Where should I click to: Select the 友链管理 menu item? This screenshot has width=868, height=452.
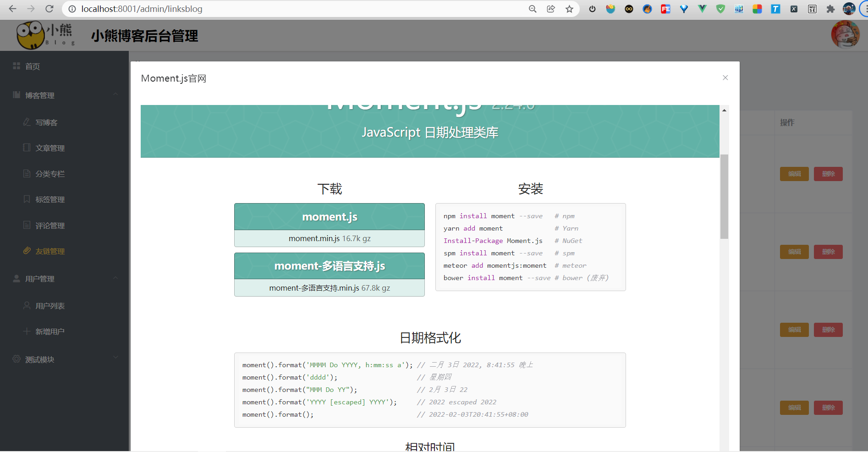coord(64,251)
